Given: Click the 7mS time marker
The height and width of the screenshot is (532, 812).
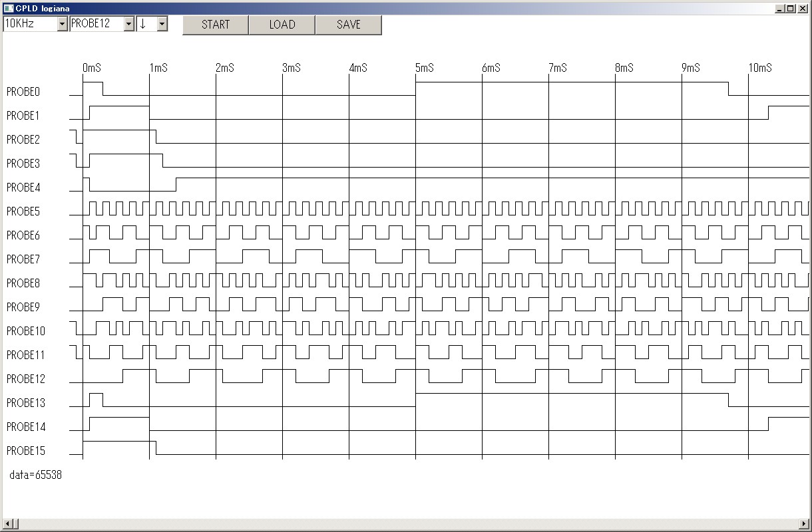Looking at the screenshot, I should [x=558, y=68].
